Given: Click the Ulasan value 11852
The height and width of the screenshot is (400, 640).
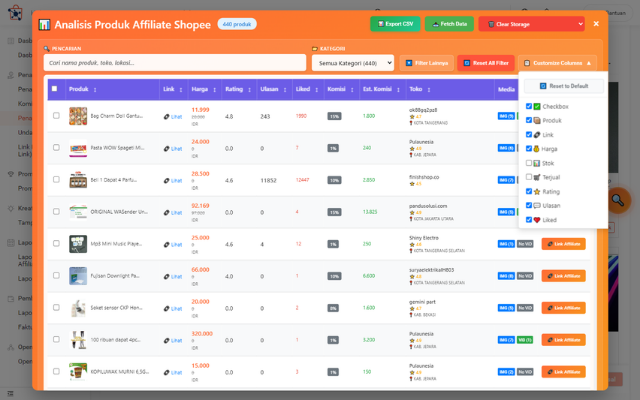Looking at the screenshot, I should click(x=268, y=180).
